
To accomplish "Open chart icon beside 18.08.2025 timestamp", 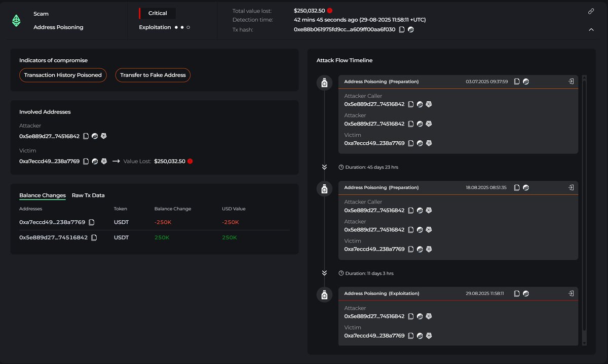I will [x=526, y=187].
